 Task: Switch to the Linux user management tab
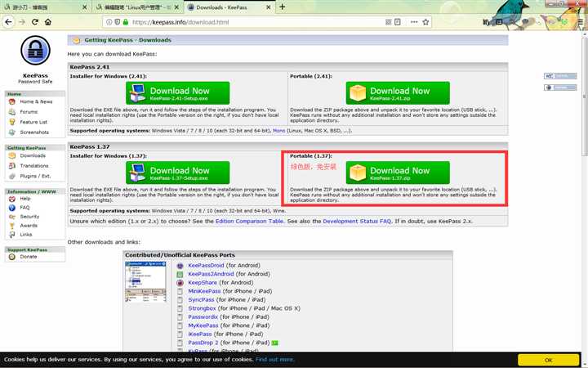(137, 7)
